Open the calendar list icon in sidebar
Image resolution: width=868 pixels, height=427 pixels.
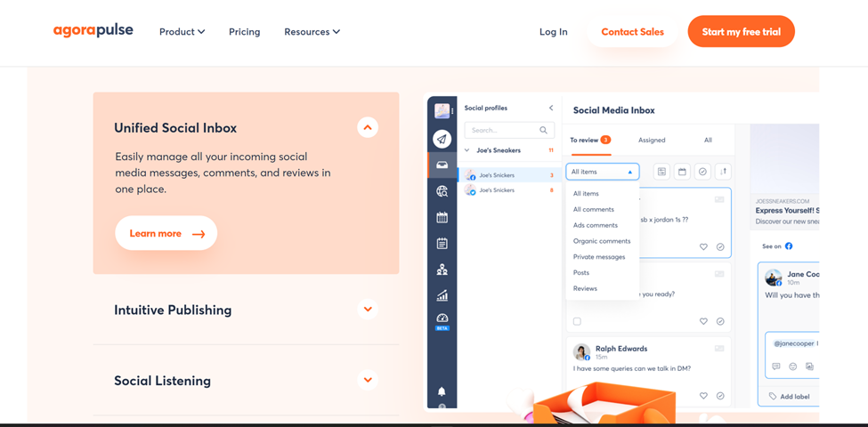click(x=442, y=244)
